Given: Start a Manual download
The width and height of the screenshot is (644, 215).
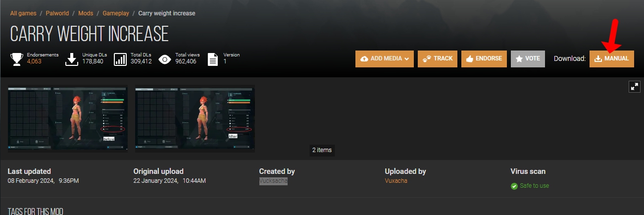Looking at the screenshot, I should pos(611,58).
